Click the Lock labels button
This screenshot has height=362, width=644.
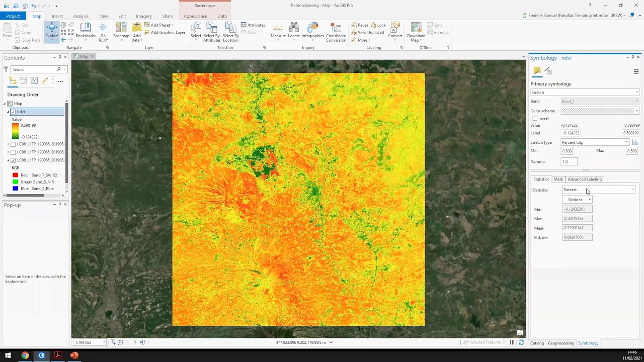pos(378,25)
